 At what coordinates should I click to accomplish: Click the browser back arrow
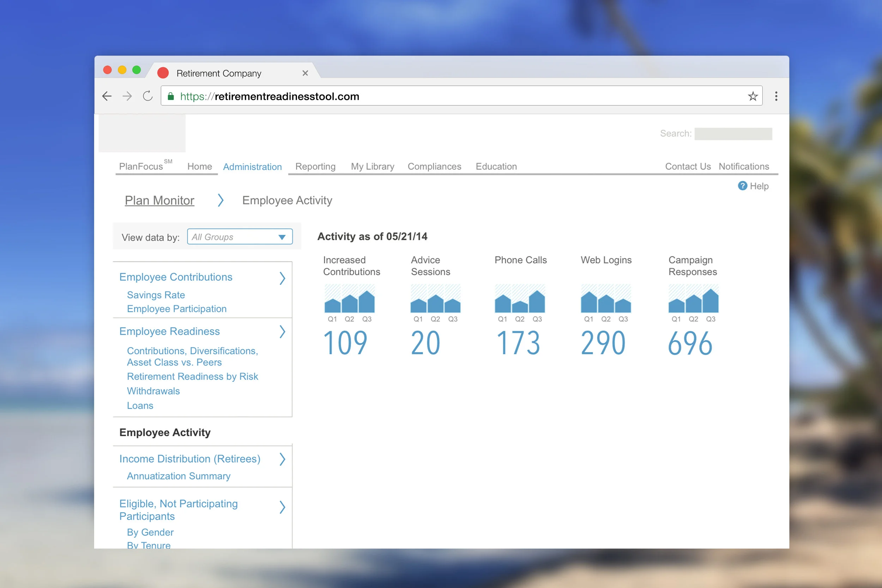click(x=107, y=96)
